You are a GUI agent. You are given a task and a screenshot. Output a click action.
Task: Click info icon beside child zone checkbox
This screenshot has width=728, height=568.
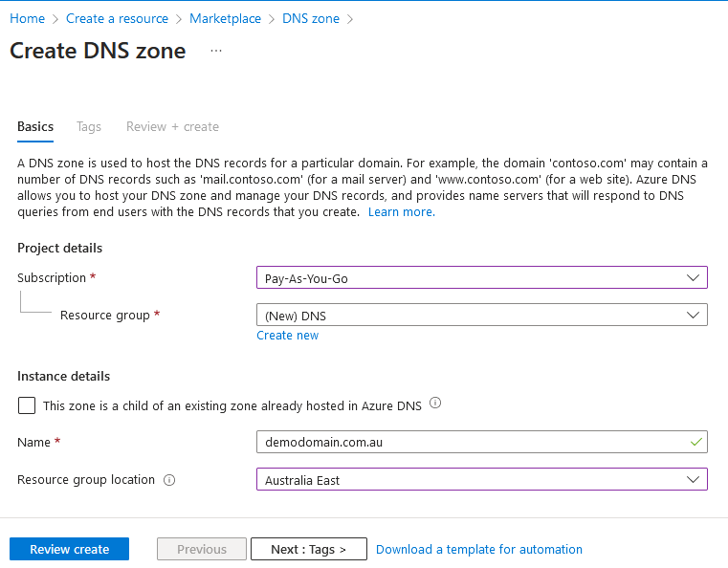[x=435, y=404]
